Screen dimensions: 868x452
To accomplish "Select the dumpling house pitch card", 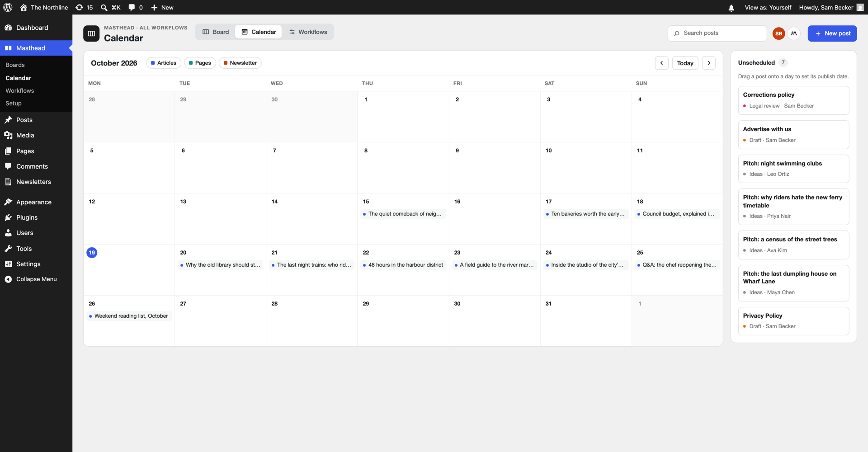I will click(793, 283).
